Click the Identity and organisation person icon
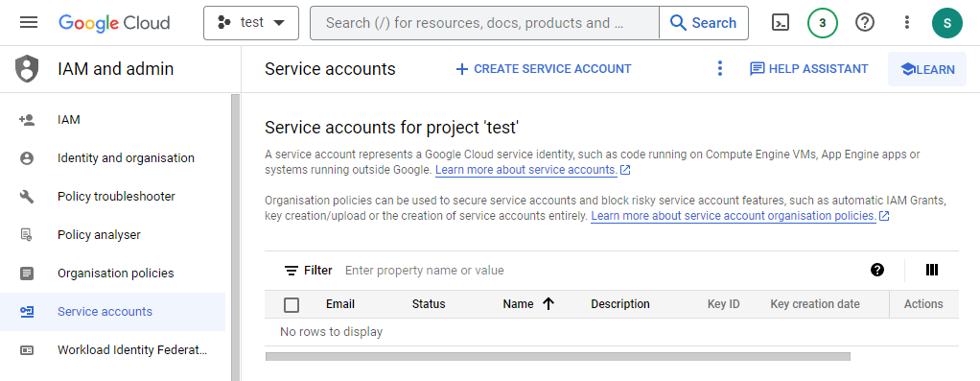 pos(27,158)
